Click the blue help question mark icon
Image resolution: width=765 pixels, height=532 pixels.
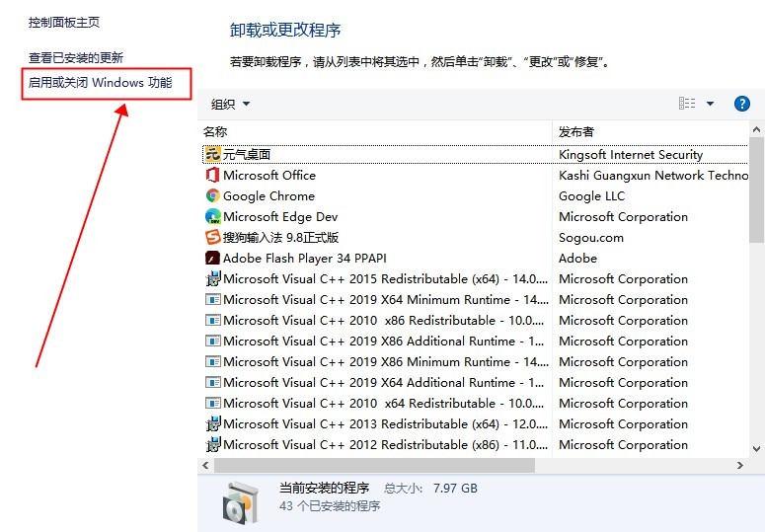[x=741, y=104]
